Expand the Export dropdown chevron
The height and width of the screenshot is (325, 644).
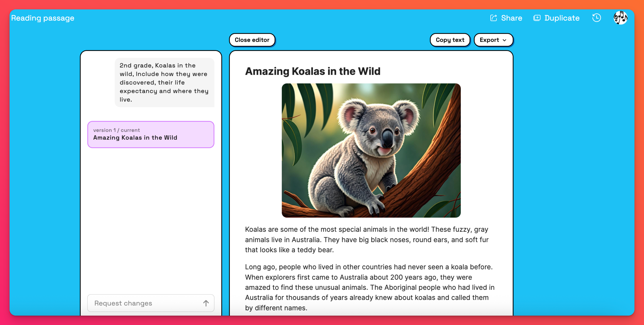[x=505, y=40]
